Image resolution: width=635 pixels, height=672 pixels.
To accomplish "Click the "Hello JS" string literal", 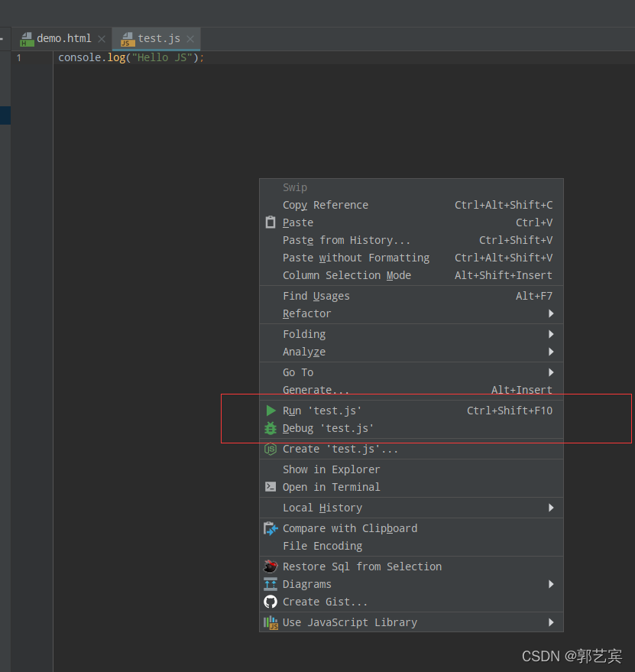I will point(162,57).
